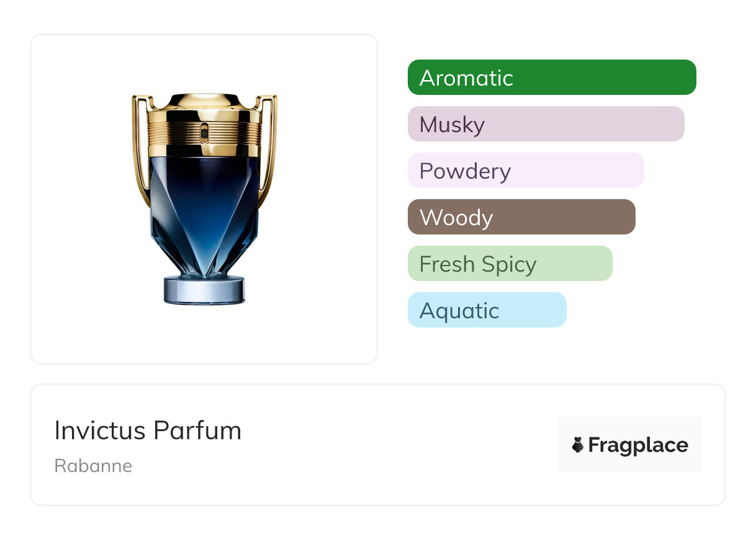Click the black ring beneath the gold collar

click(x=204, y=151)
